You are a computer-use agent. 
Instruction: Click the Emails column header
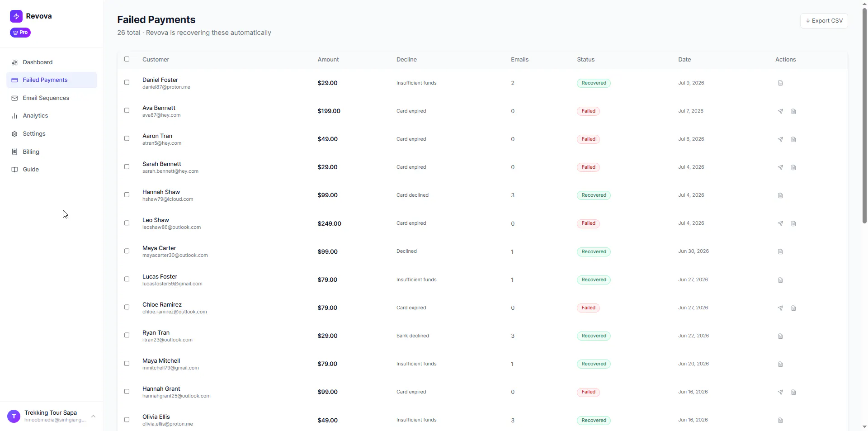(x=519, y=60)
